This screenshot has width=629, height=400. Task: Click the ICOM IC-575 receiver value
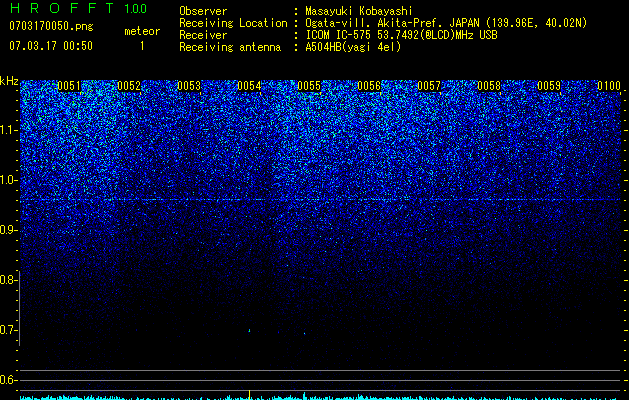click(x=401, y=35)
